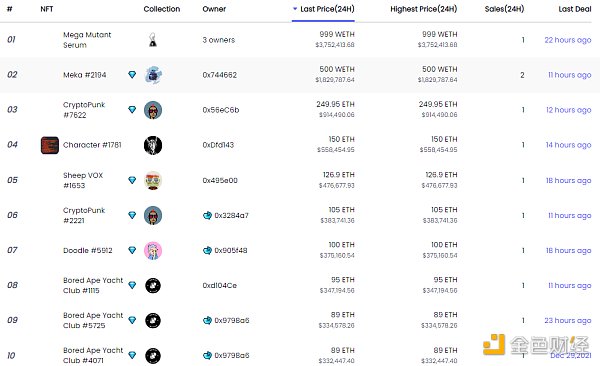Select the whale icon beside owner 0x3284a7

coord(207,216)
